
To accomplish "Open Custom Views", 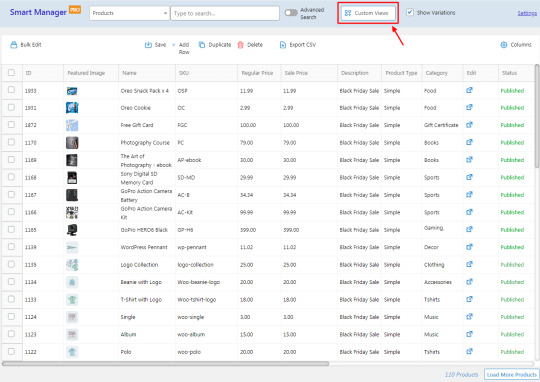I will coord(368,13).
